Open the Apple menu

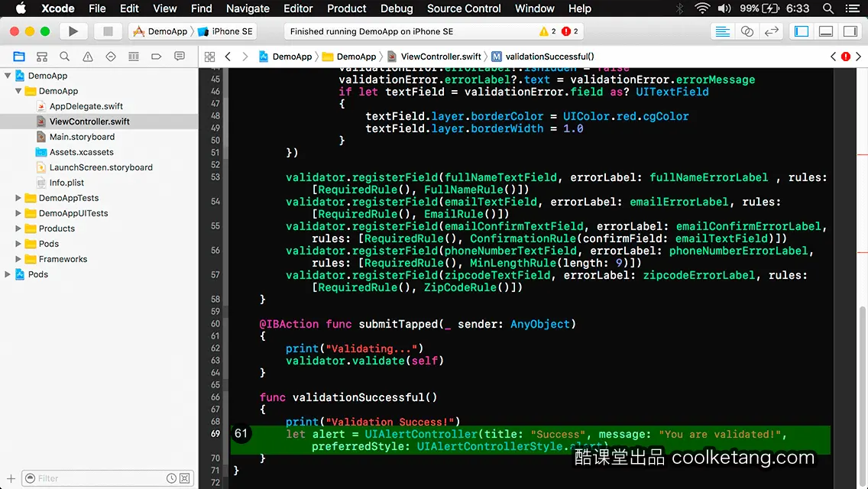(x=21, y=8)
